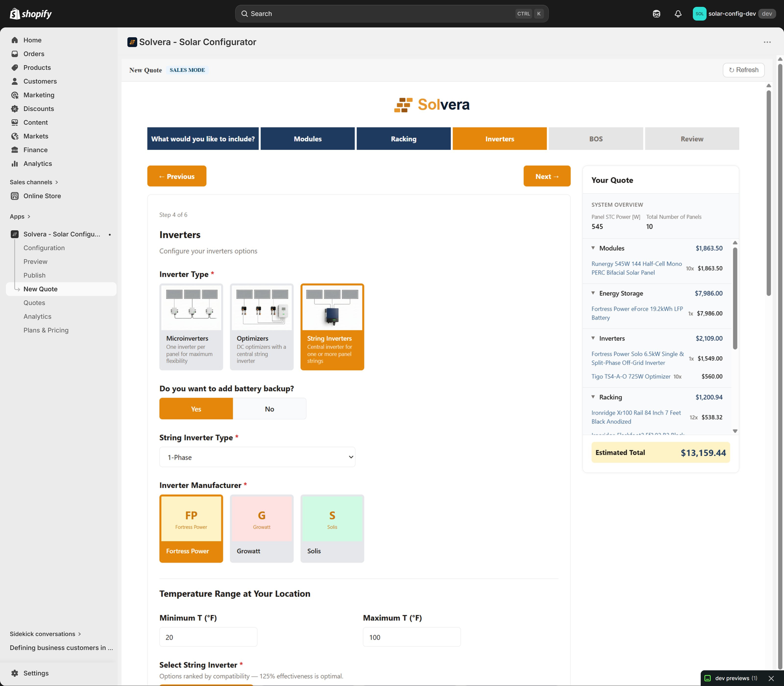Click the Customers person icon

[x=15, y=81]
